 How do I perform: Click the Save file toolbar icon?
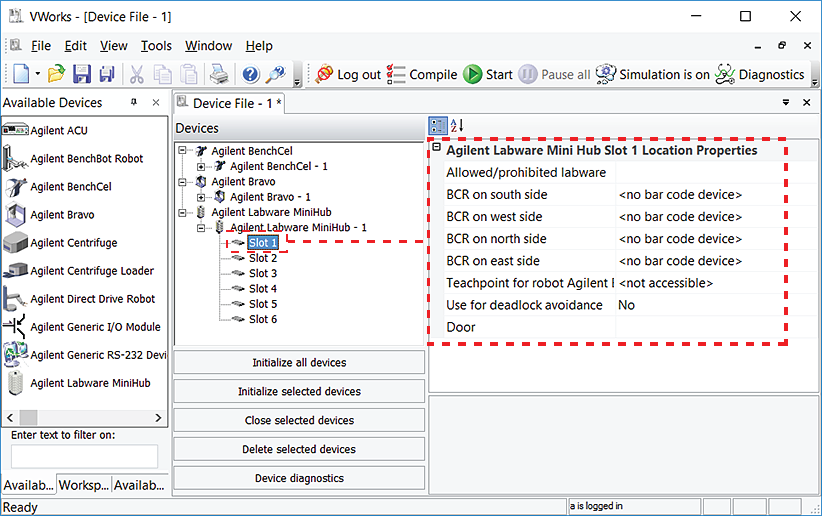tap(82, 74)
